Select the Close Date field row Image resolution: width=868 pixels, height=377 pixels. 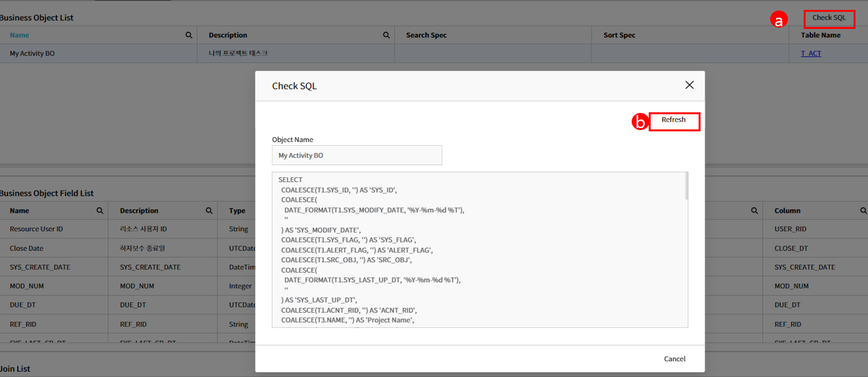53,248
